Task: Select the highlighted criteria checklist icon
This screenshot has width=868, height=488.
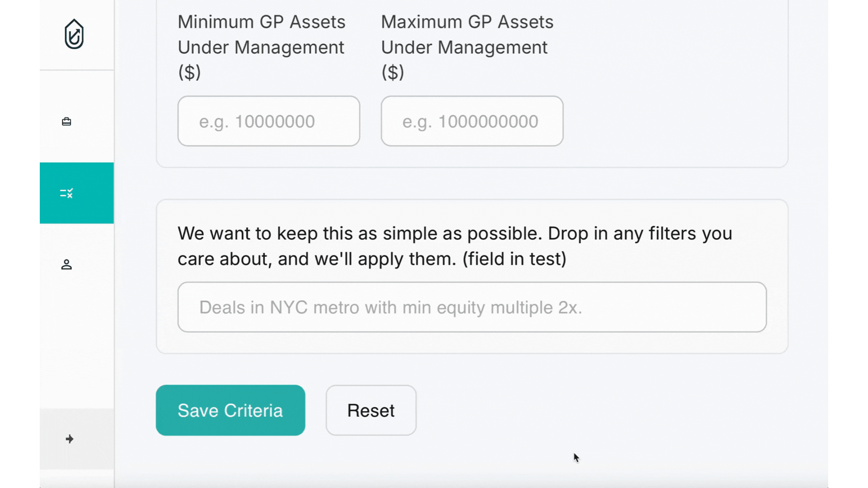Action: tap(66, 193)
